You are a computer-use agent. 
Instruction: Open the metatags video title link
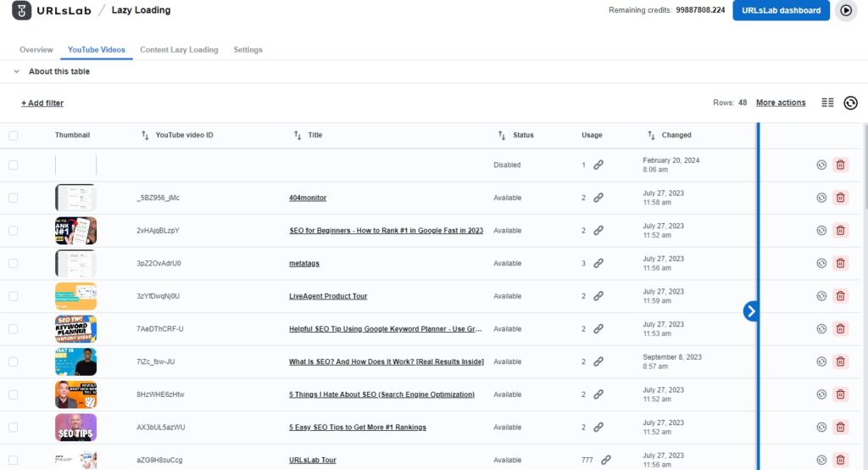point(304,263)
